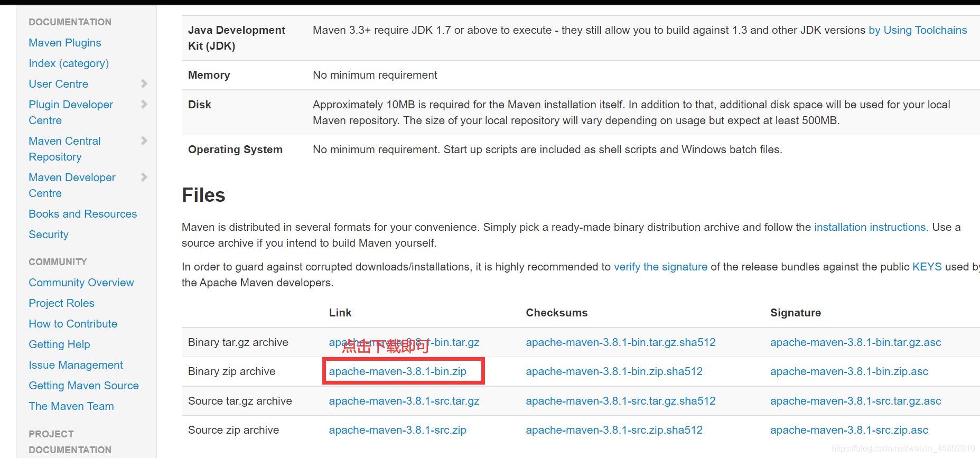Open the Maven Plugins link
The height and width of the screenshot is (458, 980).
point(65,43)
